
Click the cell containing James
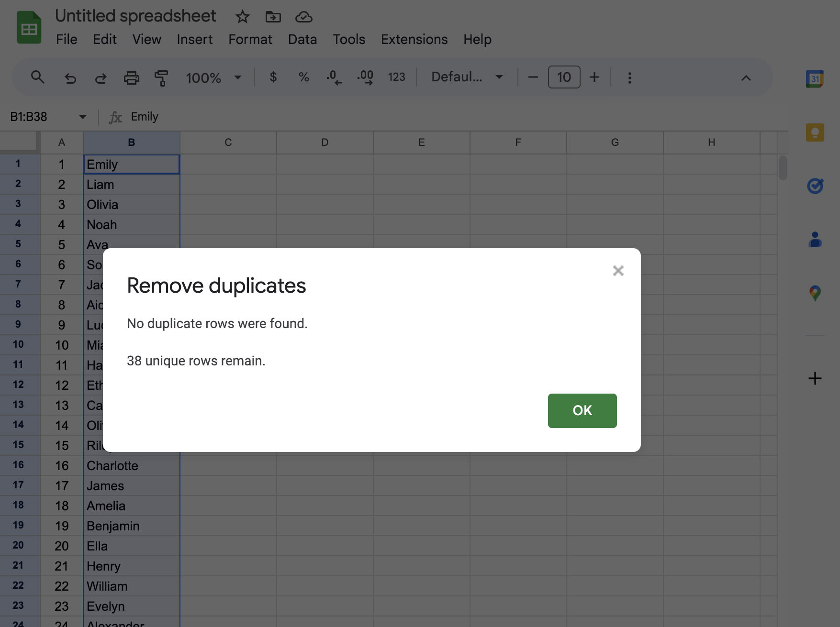pos(132,485)
